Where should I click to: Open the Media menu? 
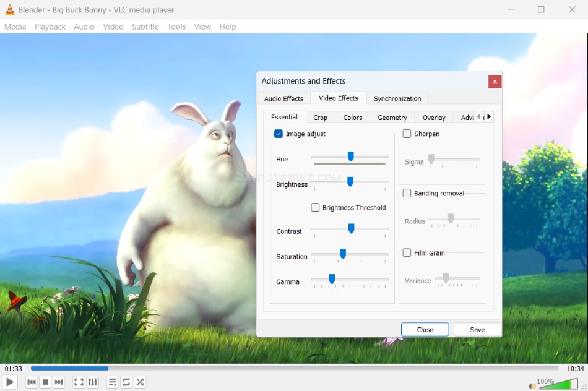(15, 27)
